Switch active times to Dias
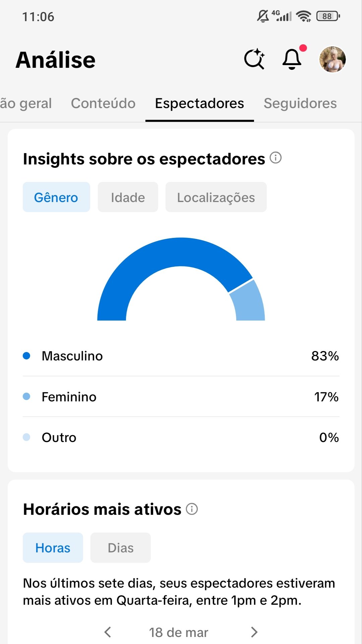Image resolution: width=362 pixels, height=644 pixels. click(121, 548)
